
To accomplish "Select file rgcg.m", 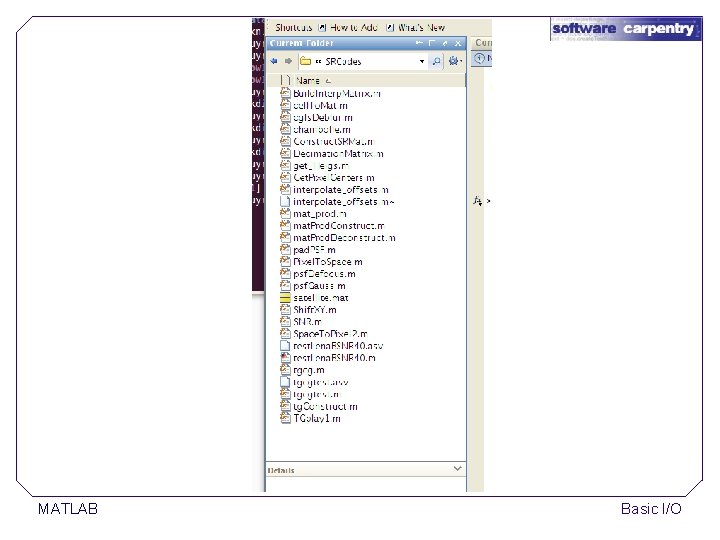I will [309, 370].
